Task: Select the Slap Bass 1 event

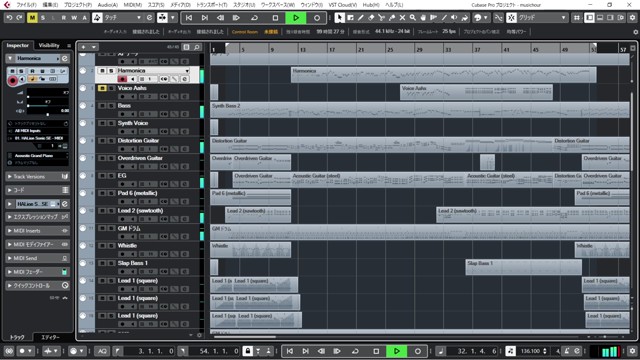Action: (x=523, y=267)
